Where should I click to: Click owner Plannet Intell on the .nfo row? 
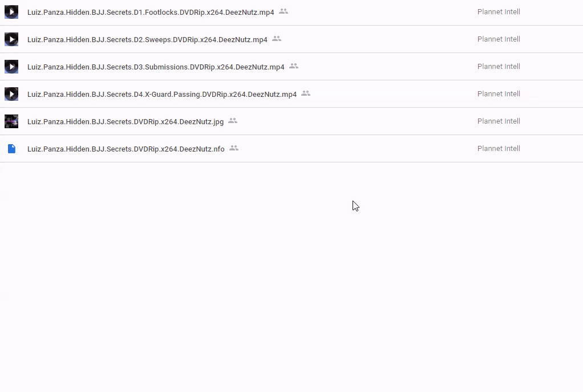(499, 149)
